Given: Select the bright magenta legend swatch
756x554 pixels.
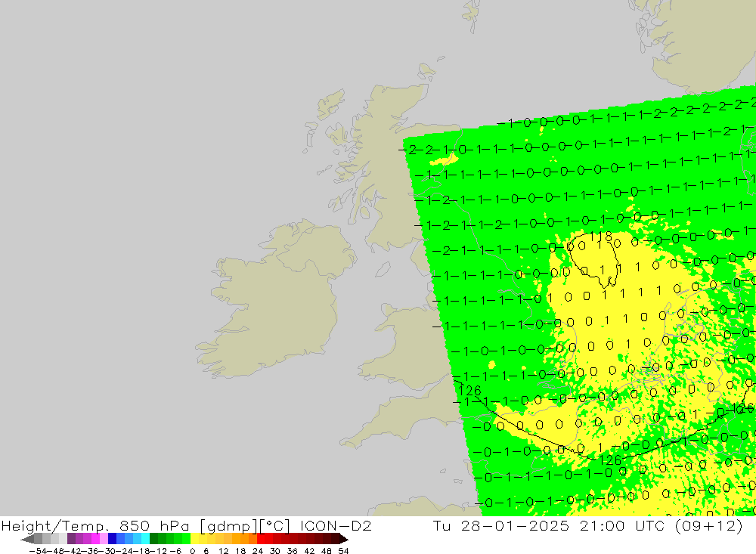Looking at the screenshot, I should [x=95, y=539].
